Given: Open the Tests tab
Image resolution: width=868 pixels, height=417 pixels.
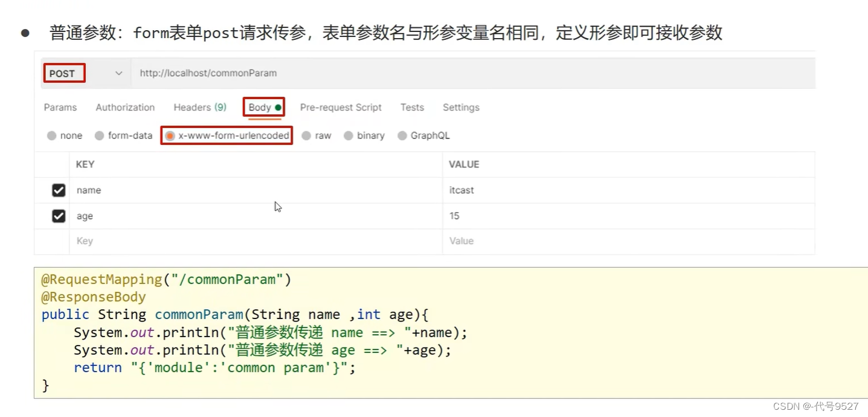Looking at the screenshot, I should click(412, 108).
